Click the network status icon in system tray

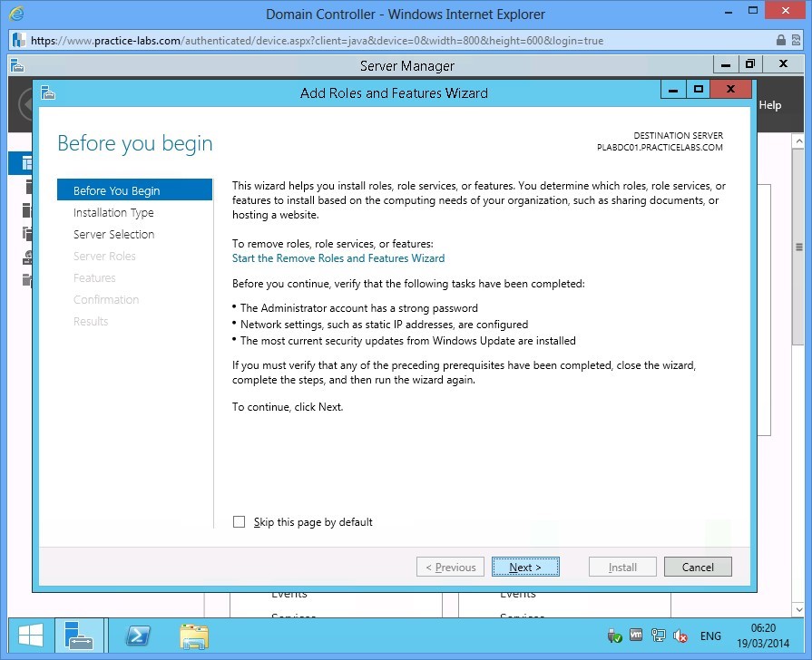point(658,636)
